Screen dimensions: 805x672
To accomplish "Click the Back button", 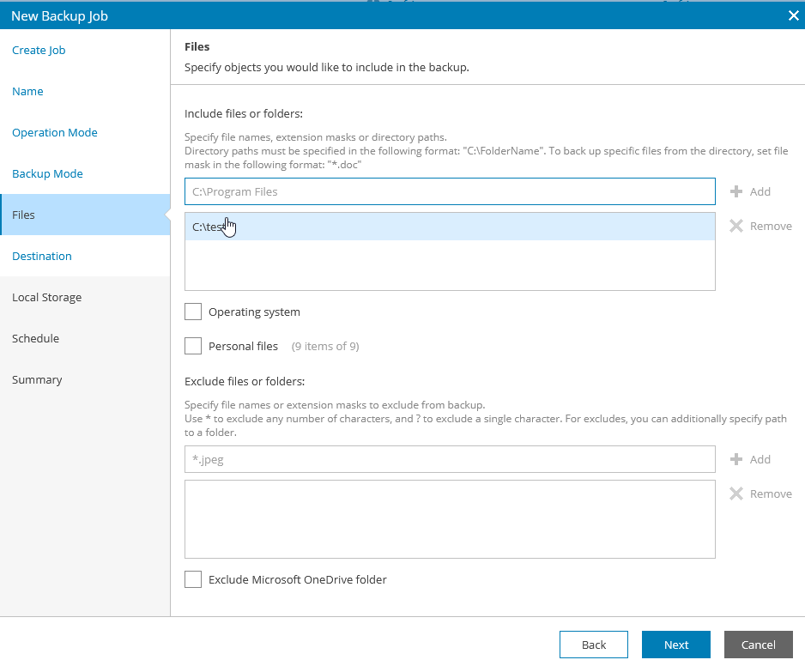I will point(593,645).
